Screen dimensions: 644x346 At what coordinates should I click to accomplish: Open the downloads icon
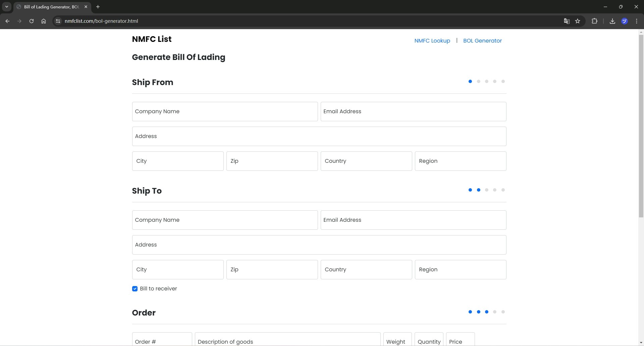coord(612,21)
